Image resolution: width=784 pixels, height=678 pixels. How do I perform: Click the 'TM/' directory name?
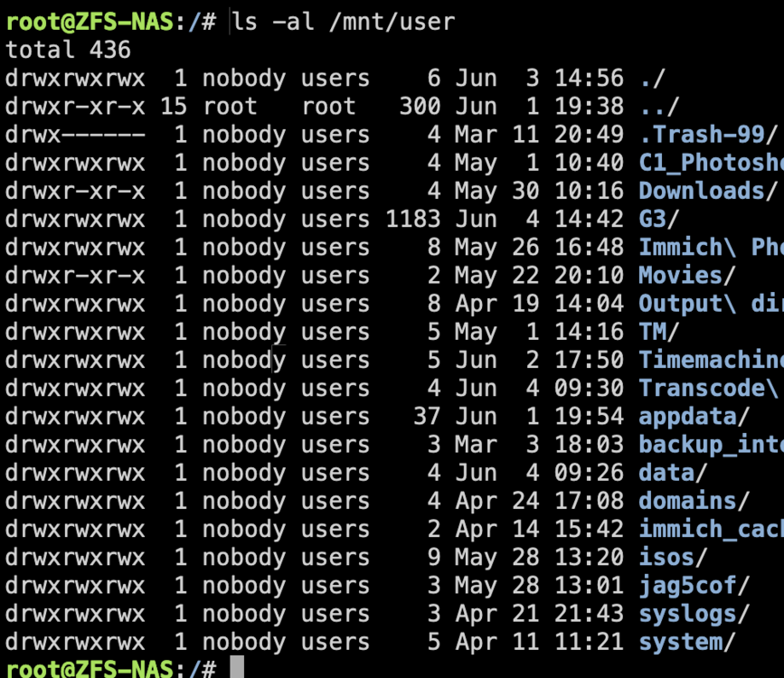[x=659, y=332]
